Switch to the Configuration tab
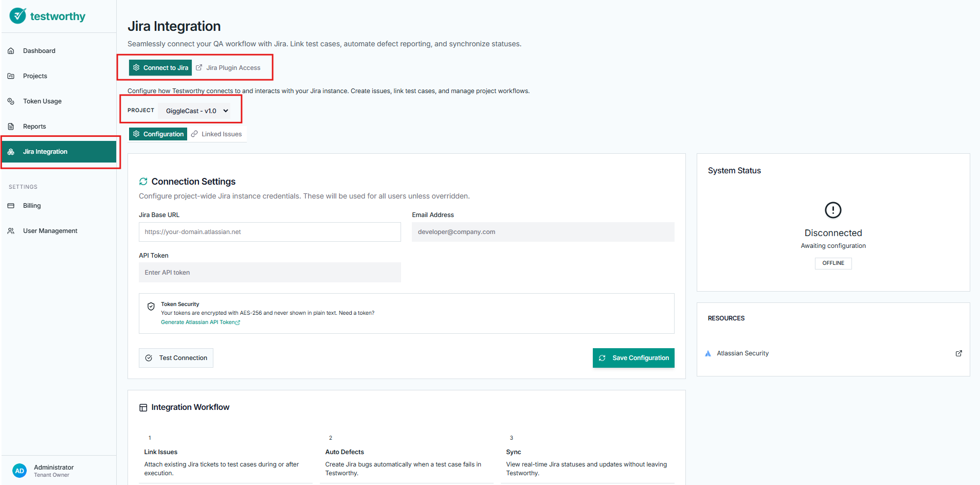The height and width of the screenshot is (485, 980). click(158, 134)
